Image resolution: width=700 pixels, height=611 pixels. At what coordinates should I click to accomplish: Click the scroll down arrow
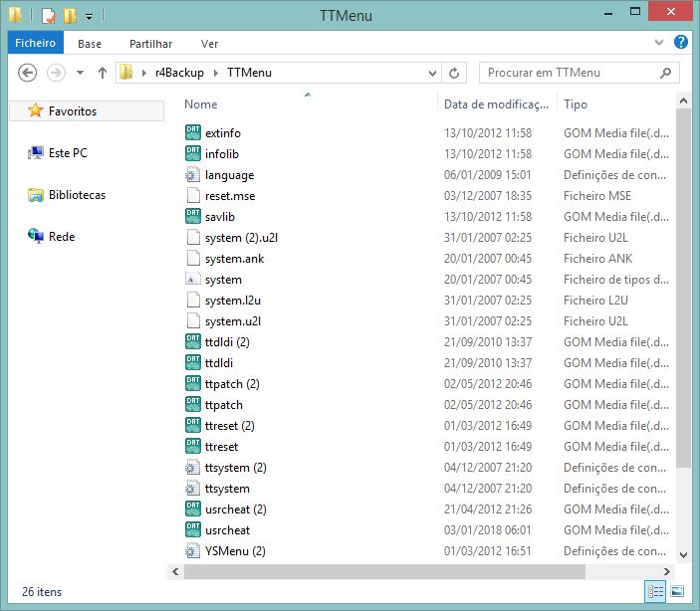[x=683, y=554]
